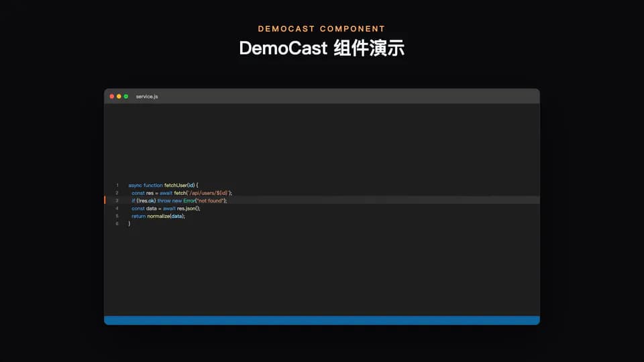Screen dimensions: 644x362
Task: Click code line 'const data = await res.json();'
Action: tap(166, 208)
